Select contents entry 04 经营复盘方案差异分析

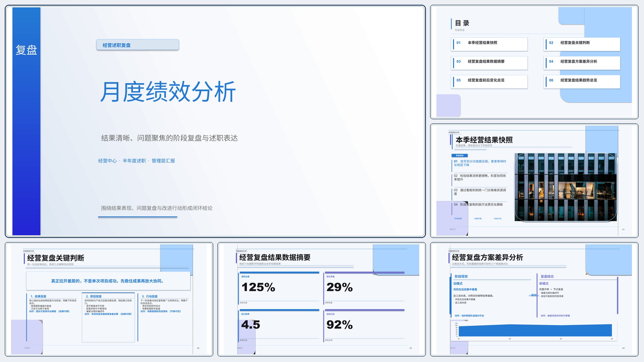coord(582,63)
